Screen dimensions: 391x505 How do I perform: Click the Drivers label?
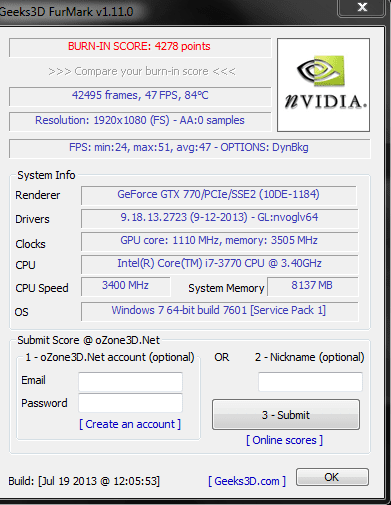coord(32,219)
